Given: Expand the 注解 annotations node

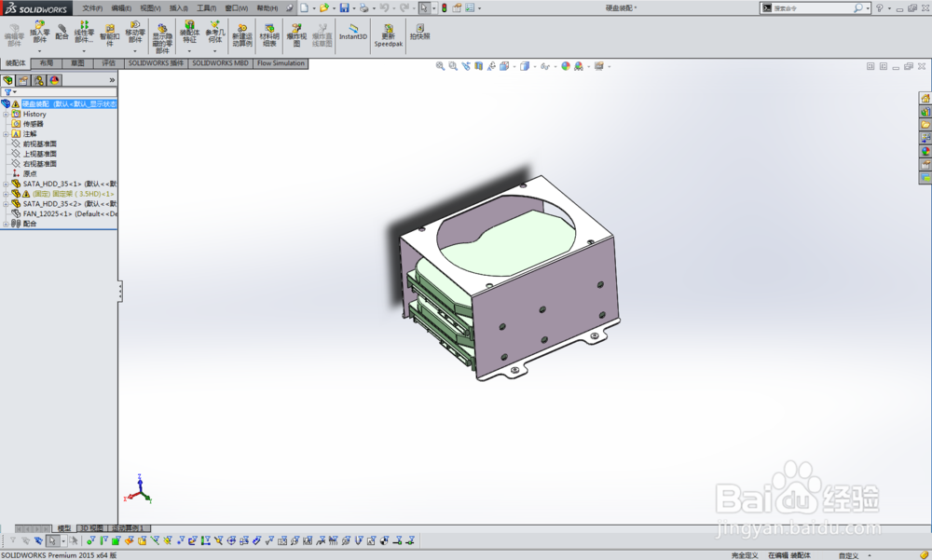Looking at the screenshot, I should (6, 134).
